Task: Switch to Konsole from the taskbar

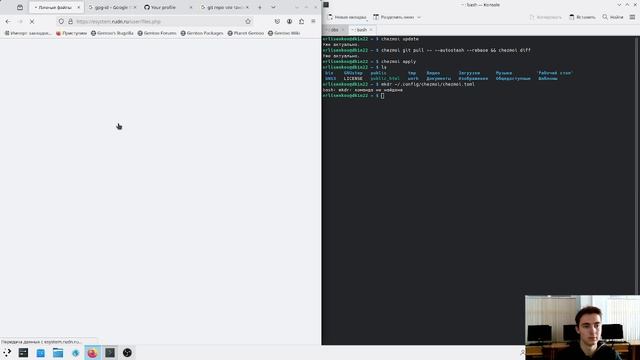Action: (110, 353)
